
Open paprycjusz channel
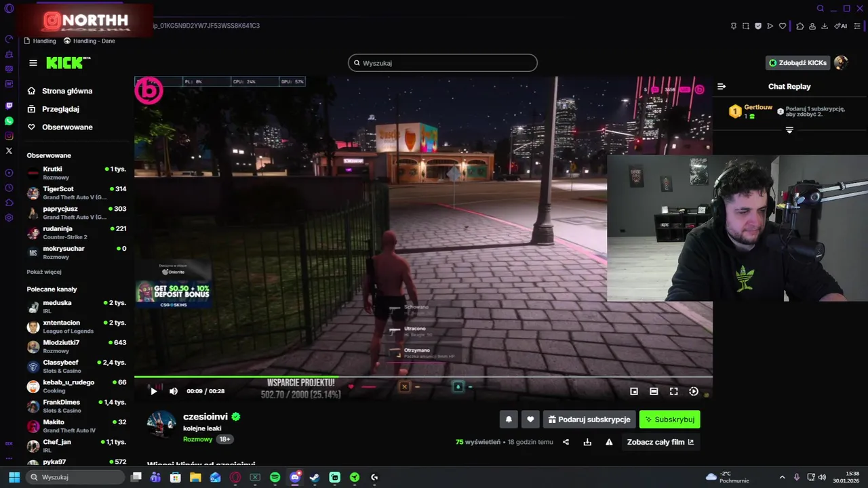pos(77,213)
